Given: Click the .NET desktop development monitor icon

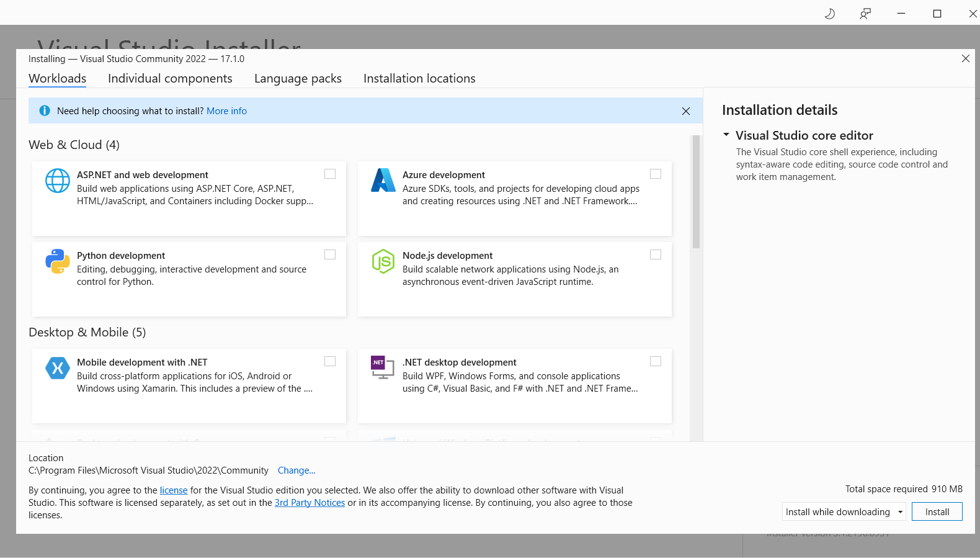Looking at the screenshot, I should click(383, 367).
